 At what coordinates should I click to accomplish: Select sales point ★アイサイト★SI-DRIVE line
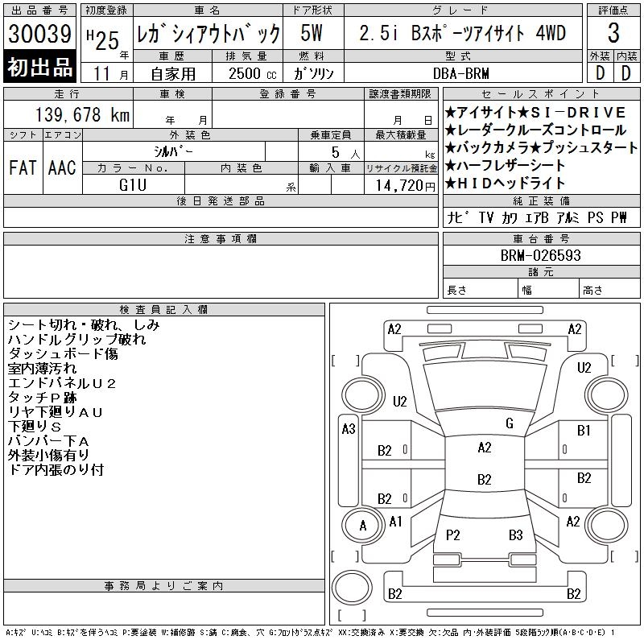[x=535, y=113]
